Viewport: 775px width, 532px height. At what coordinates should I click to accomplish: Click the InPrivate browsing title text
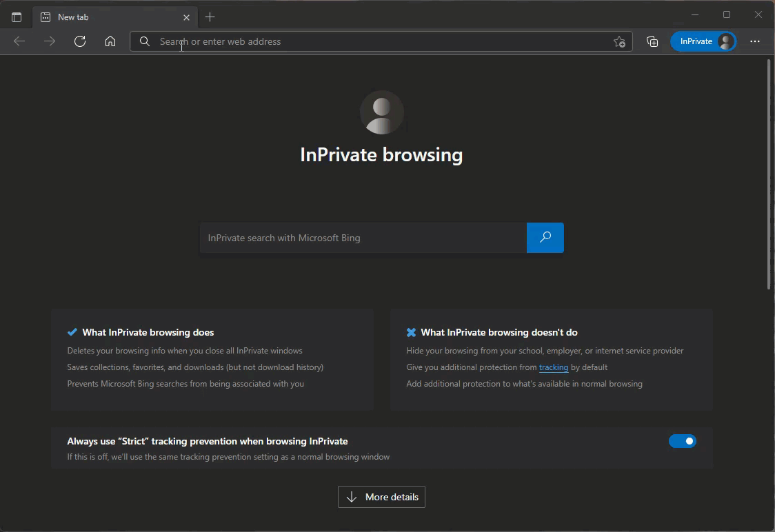381,154
